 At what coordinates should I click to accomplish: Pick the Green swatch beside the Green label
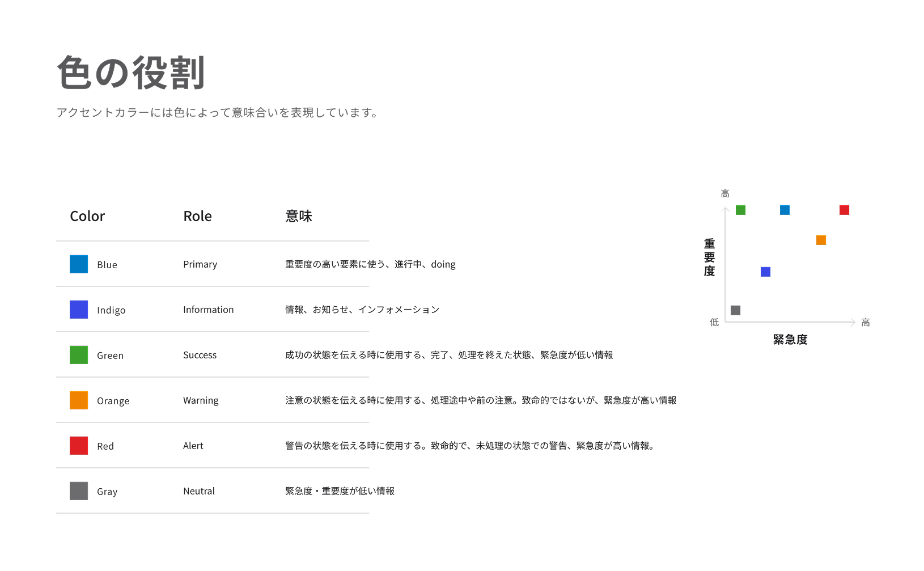tap(79, 355)
